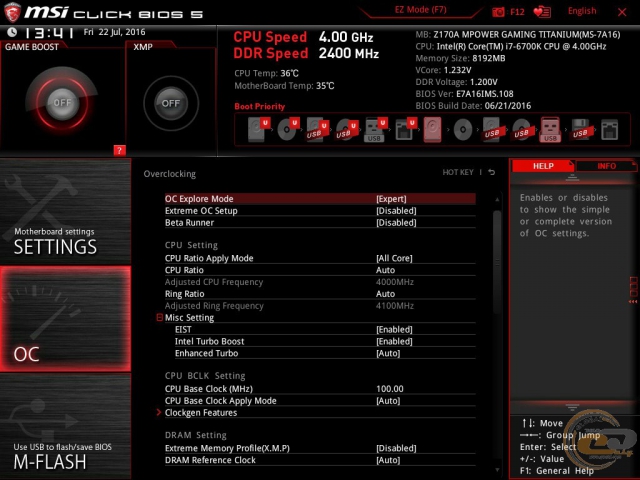Select the highlighted legacy hard disk boot icon
Screen dimensions: 640x480
point(433,129)
